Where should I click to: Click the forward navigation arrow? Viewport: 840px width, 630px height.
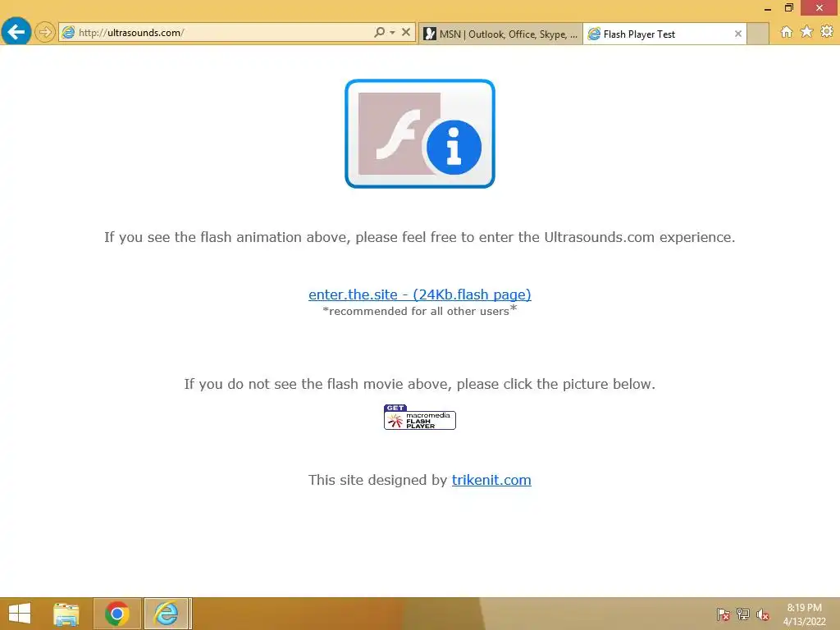pos(45,32)
